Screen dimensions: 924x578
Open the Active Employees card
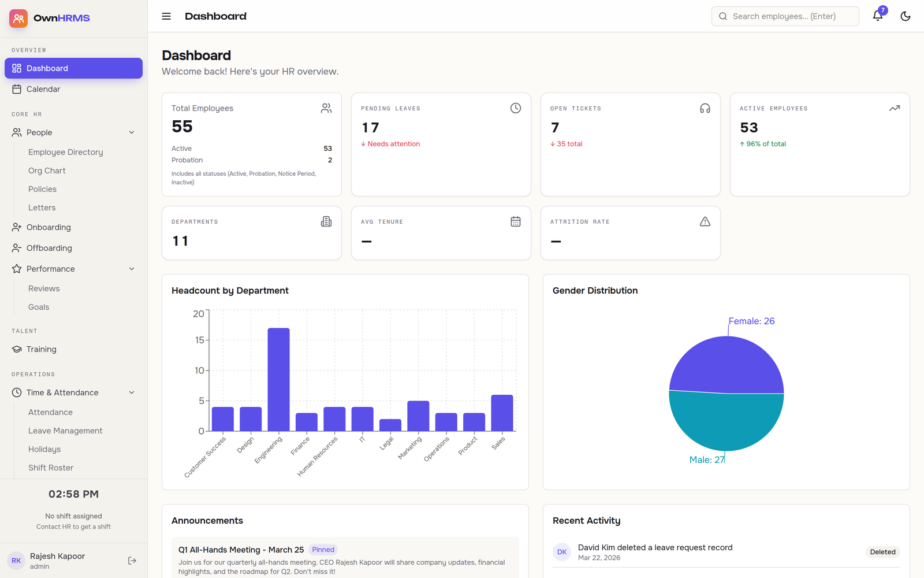[x=820, y=144]
